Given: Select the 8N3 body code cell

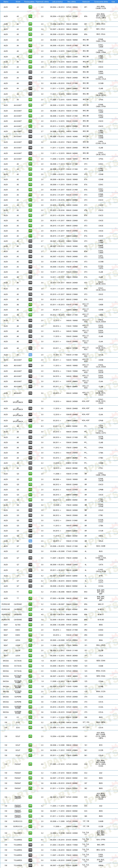Looking at the screenshot, I should pos(86,592).
